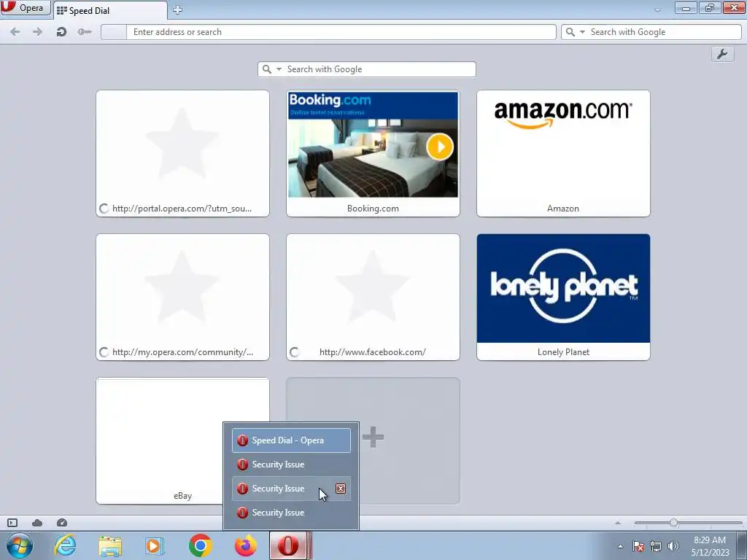Launch Firefox from taskbar
Image resolution: width=747 pixels, height=560 pixels.
[246, 545]
